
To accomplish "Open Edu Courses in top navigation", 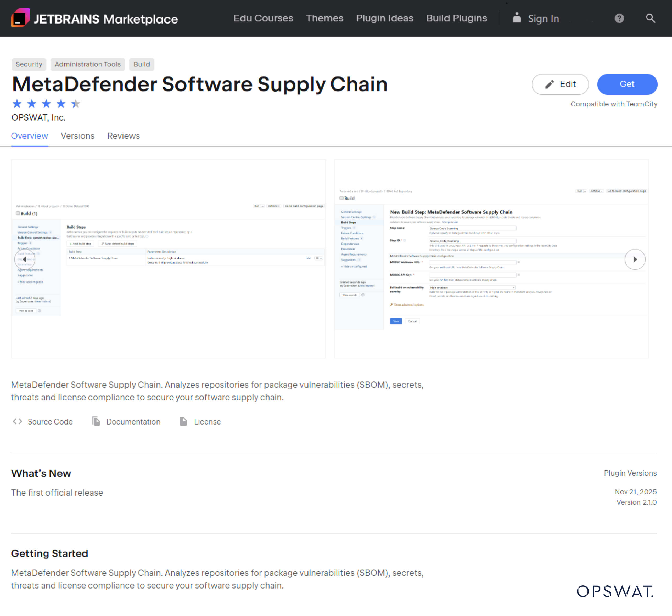I will pos(263,18).
